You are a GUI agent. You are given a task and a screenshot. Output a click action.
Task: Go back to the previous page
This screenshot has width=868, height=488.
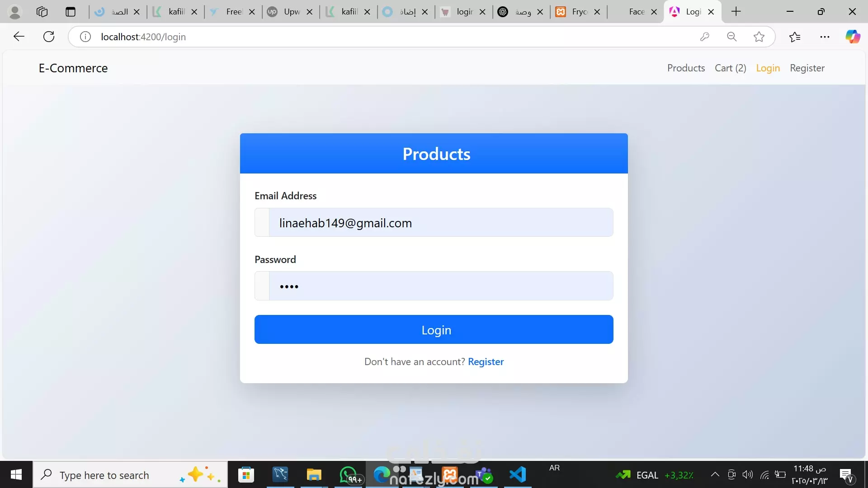coord(19,37)
